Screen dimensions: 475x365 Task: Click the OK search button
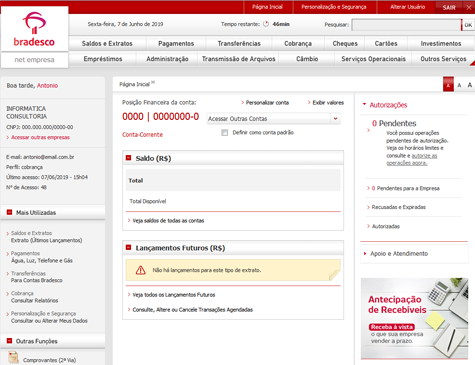point(468,25)
